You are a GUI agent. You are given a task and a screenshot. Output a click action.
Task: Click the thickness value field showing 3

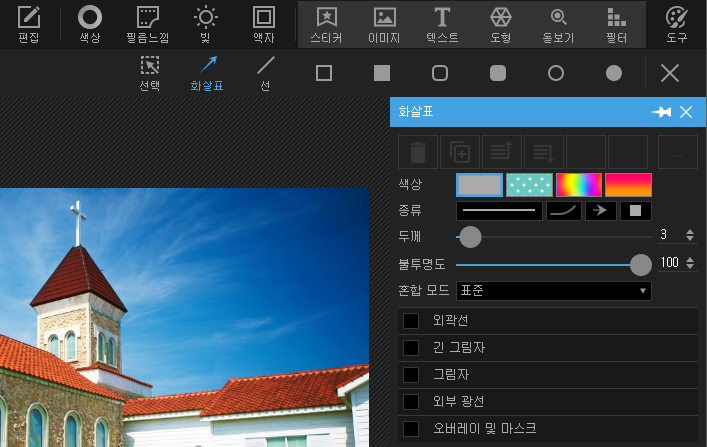[670, 235]
